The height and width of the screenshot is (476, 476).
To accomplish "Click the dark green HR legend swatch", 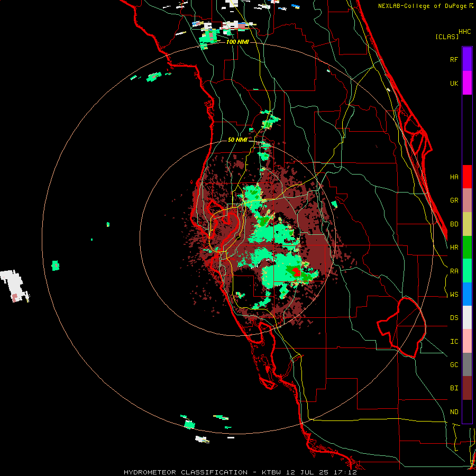I will coord(467,247).
